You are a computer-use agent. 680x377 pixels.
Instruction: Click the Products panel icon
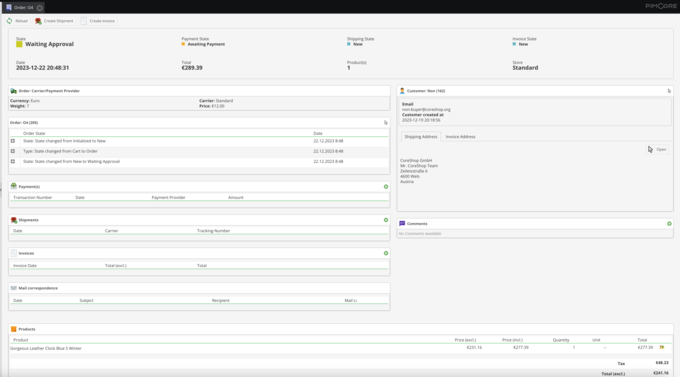pos(13,329)
